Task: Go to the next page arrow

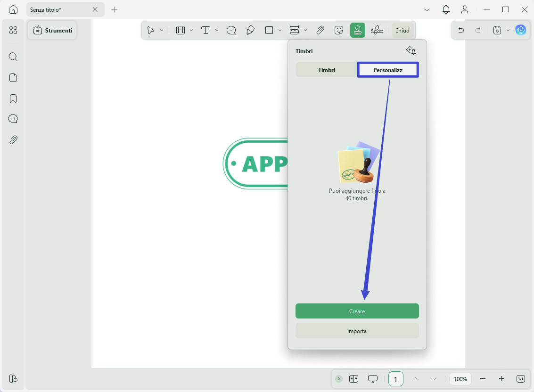Action: point(433,379)
